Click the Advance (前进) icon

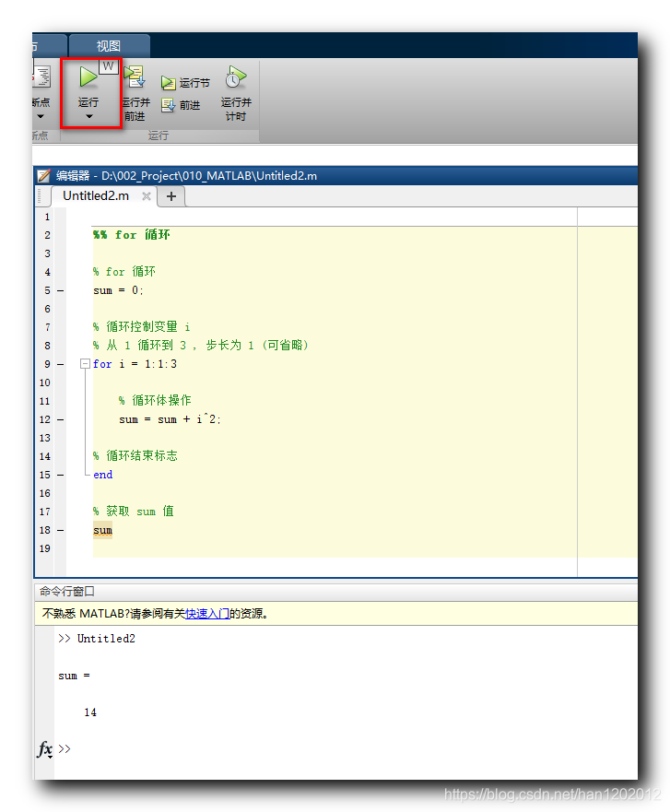pyautogui.click(x=169, y=105)
